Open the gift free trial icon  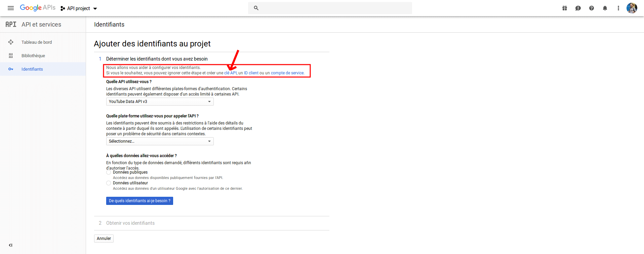tap(565, 8)
